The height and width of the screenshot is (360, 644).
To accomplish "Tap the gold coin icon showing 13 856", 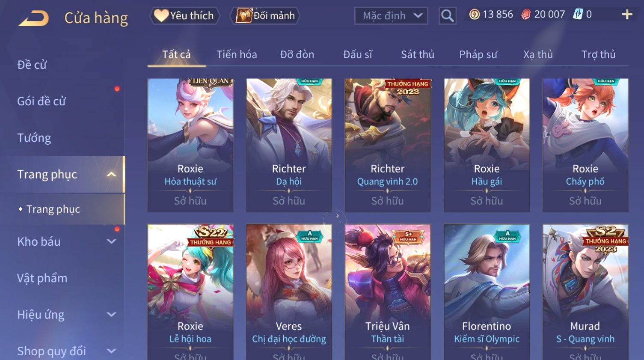I will [x=474, y=15].
